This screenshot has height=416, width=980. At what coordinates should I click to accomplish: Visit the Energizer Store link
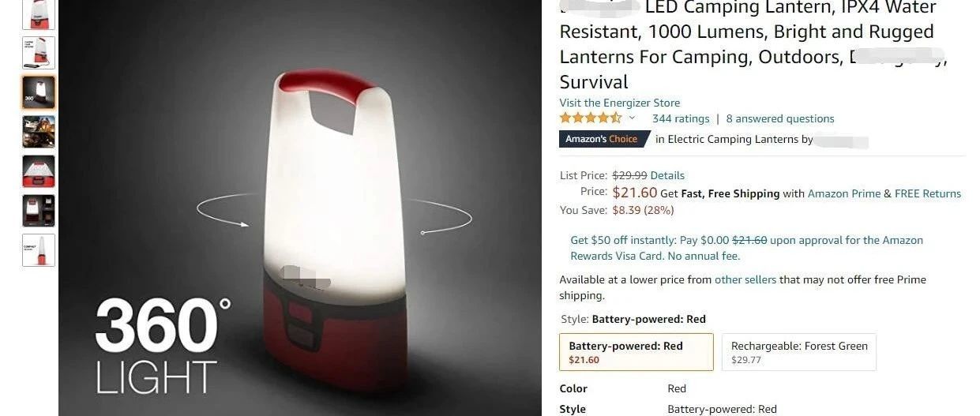tap(620, 103)
